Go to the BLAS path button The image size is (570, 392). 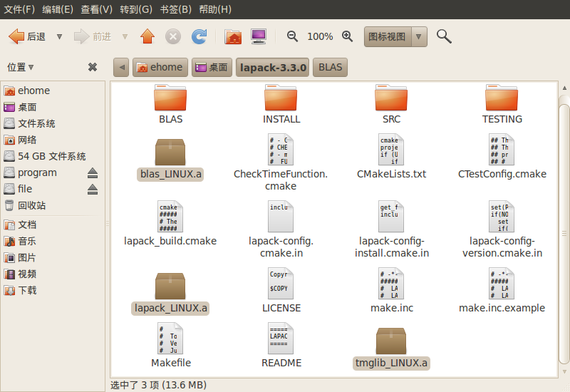330,68
